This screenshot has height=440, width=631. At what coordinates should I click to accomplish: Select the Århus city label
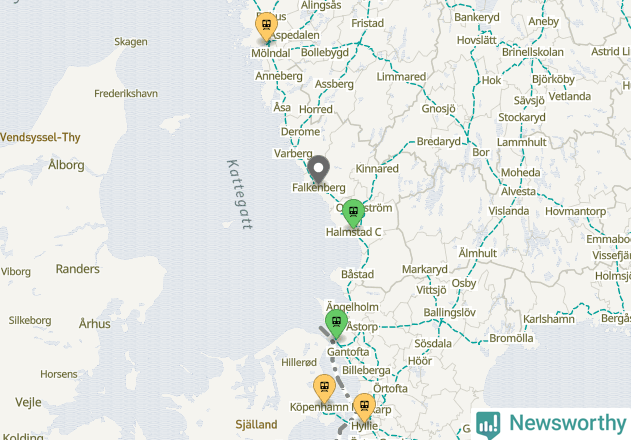point(95,324)
